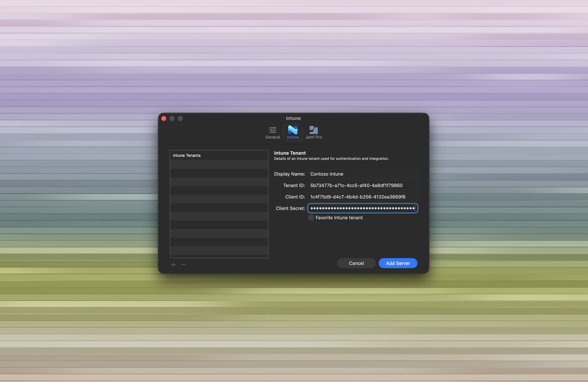Viewport: 588px width, 382px height.
Task: Click the Display Name field
Action: [x=362, y=174]
